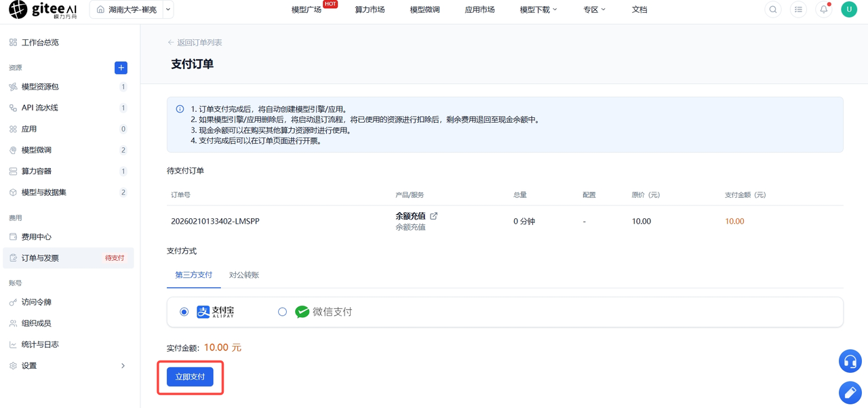The width and height of the screenshot is (868, 408).
Task: Open the task list icon in header
Action: click(x=798, y=9)
